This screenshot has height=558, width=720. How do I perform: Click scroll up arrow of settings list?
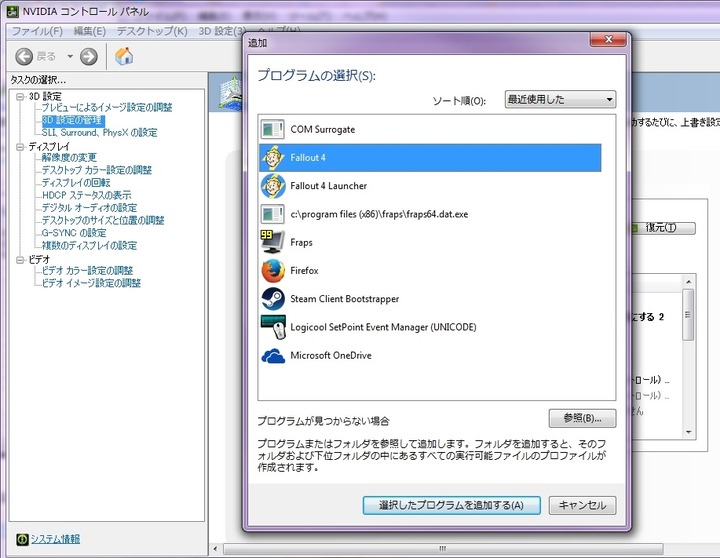688,282
